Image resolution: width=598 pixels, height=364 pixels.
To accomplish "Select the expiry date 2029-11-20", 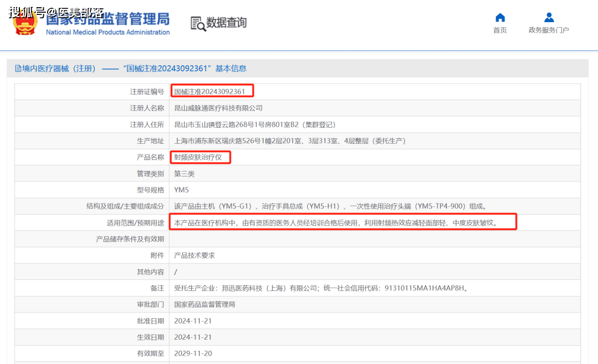I will click(x=193, y=353).
